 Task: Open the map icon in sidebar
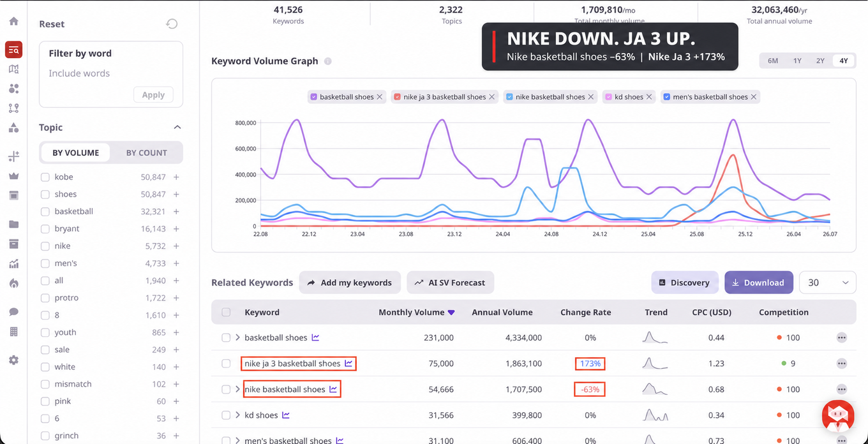click(13, 69)
